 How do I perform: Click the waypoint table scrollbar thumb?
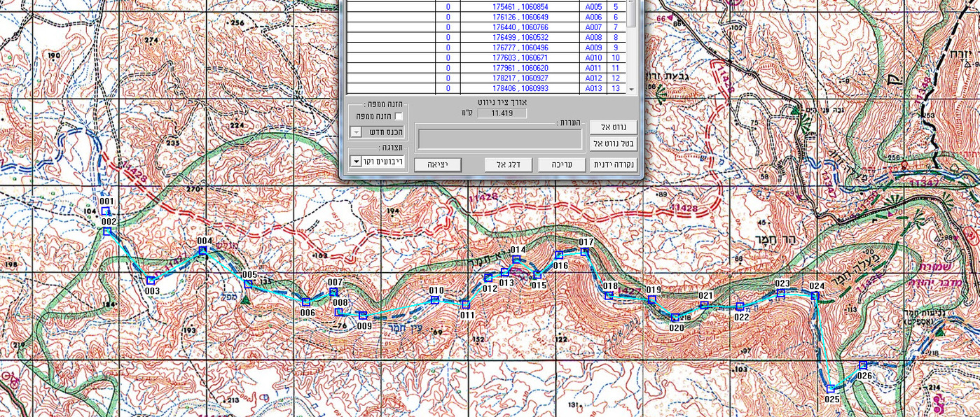pos(632,13)
